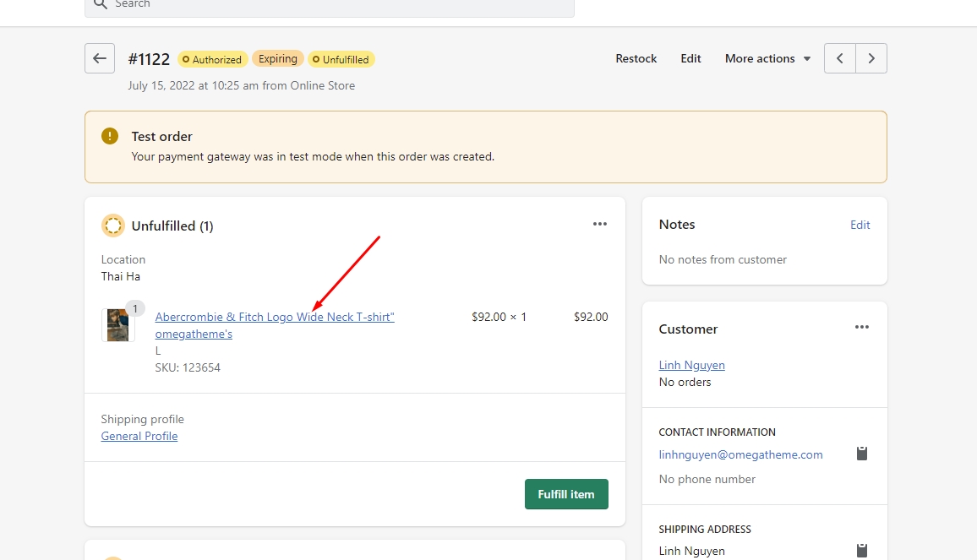Click Edit in the order header

pos(690,58)
